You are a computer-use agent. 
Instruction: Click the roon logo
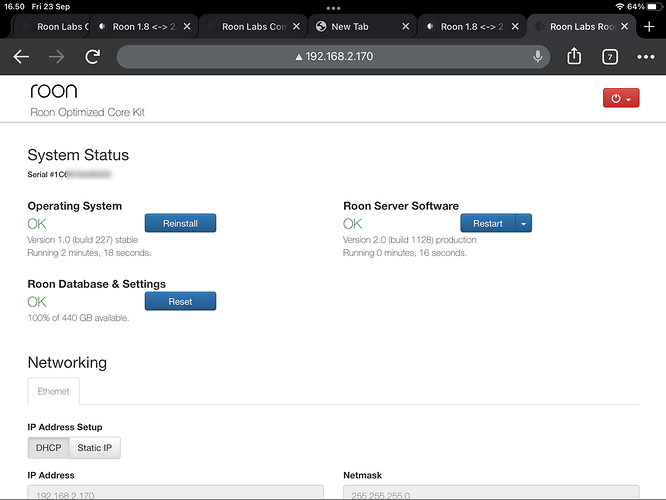54,91
